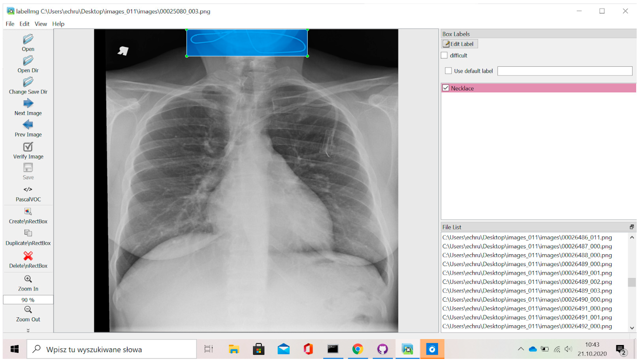Open the Windows Start menu

tap(15, 349)
